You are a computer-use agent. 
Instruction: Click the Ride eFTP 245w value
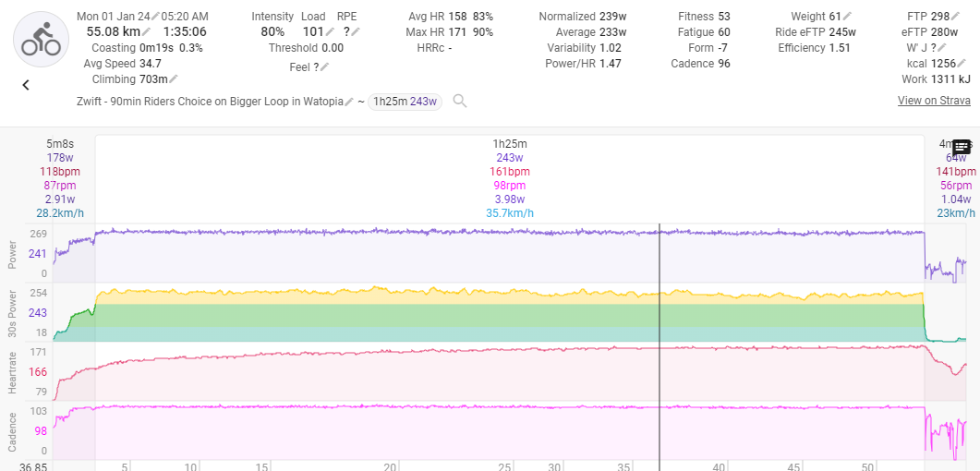843,31
